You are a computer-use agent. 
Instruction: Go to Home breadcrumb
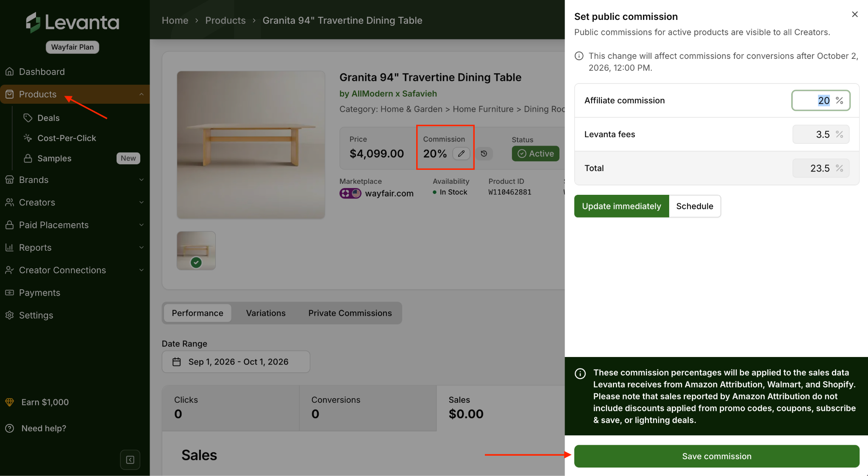[x=175, y=20]
